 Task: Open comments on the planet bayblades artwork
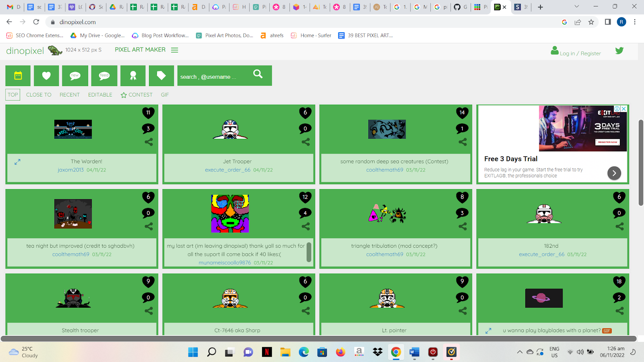(619, 298)
